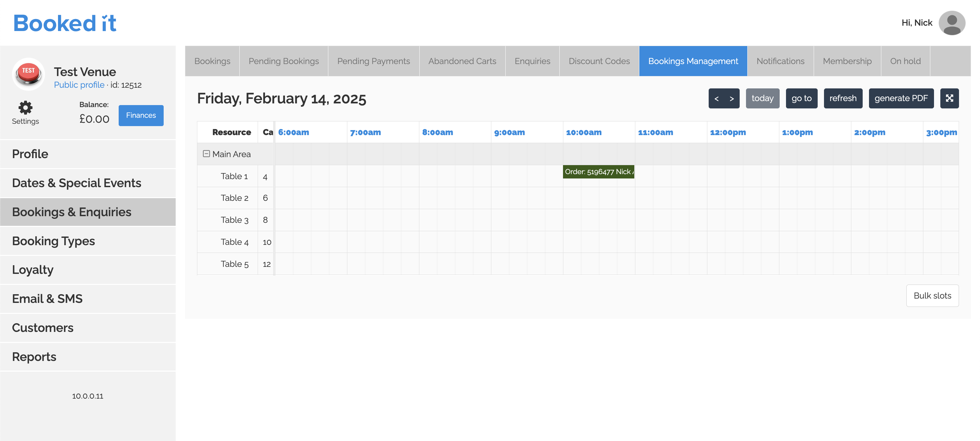The image size is (980, 441).
Task: Open the Bulk slots button
Action: click(x=932, y=296)
